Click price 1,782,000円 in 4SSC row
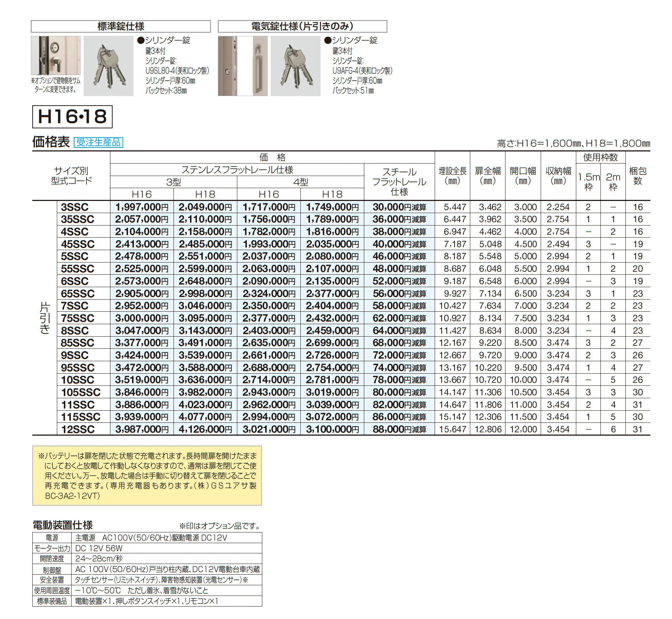Viewport: 672px width, 619px height. coord(269,232)
